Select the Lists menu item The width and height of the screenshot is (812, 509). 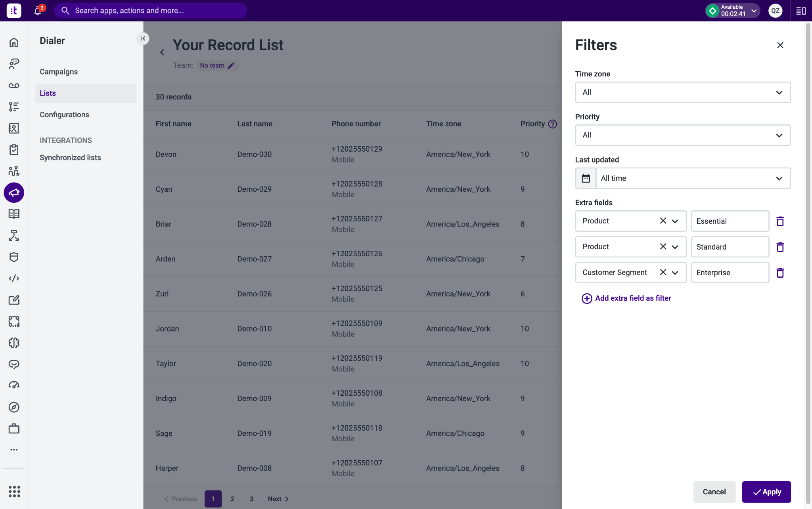click(x=86, y=93)
